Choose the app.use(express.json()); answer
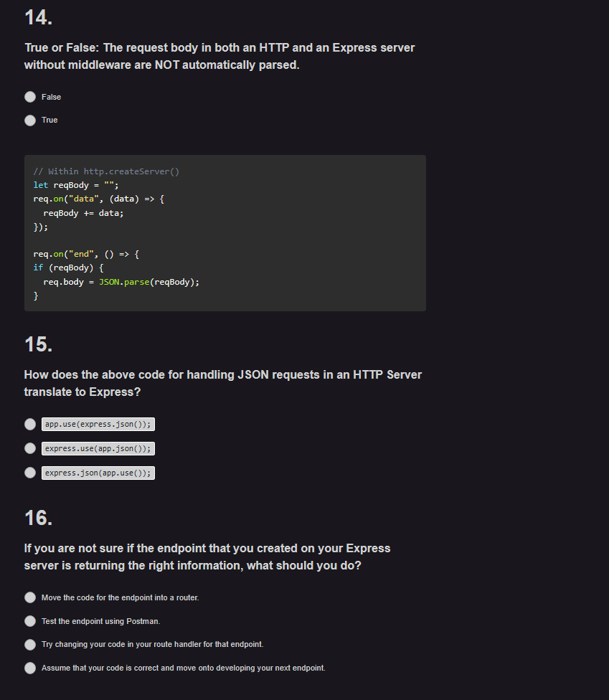 (x=30, y=424)
